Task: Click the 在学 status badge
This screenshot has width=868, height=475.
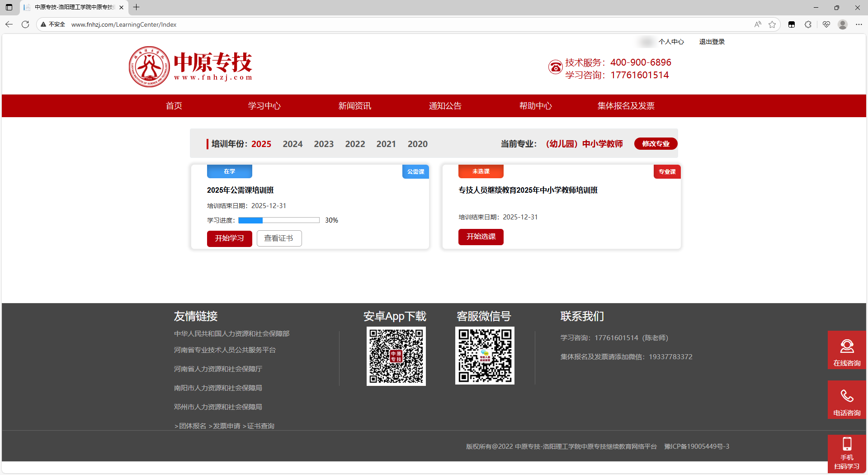Action: 230,171
